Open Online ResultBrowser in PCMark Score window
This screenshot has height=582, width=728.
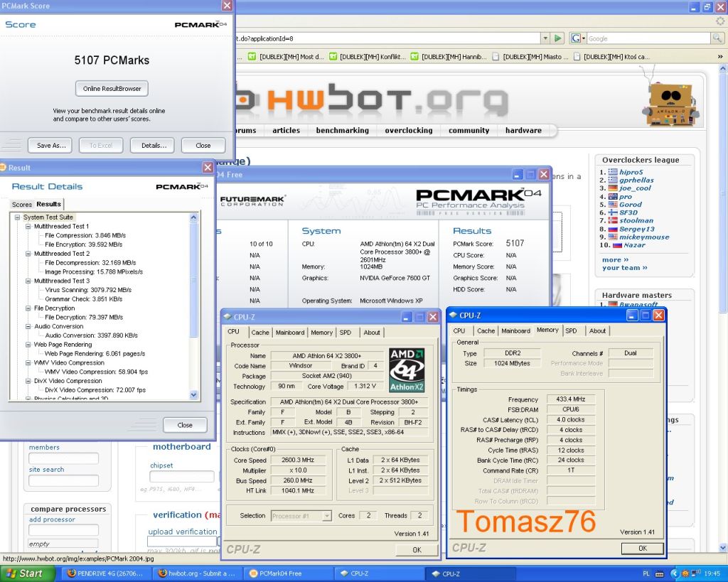tap(112, 89)
